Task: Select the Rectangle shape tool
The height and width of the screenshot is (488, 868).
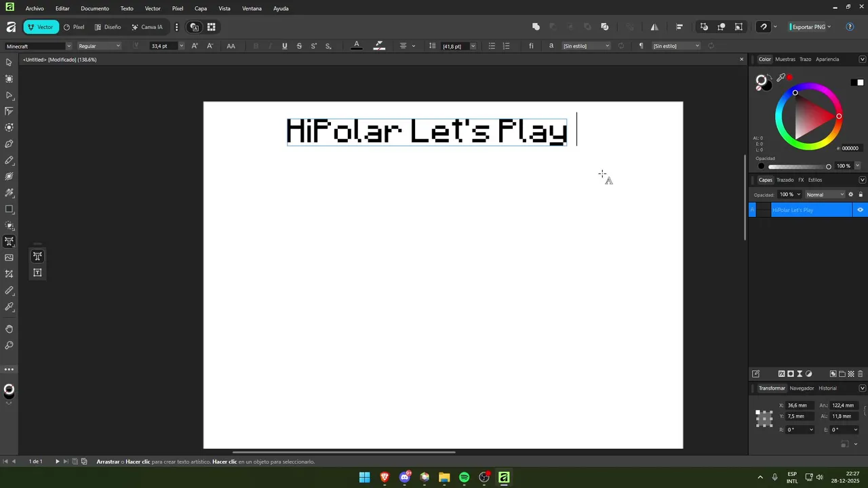Action: [x=9, y=209]
